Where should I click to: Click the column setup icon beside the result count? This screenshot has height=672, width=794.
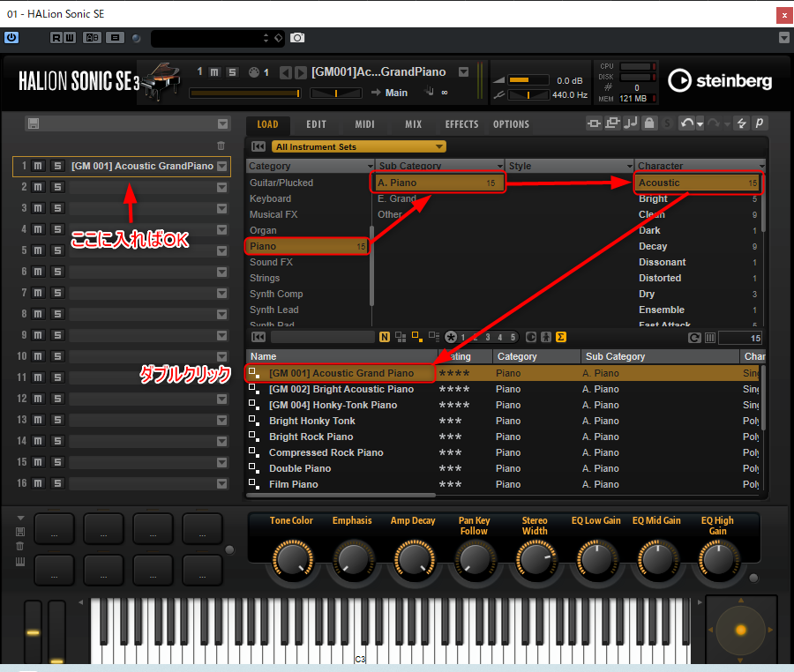pos(710,338)
